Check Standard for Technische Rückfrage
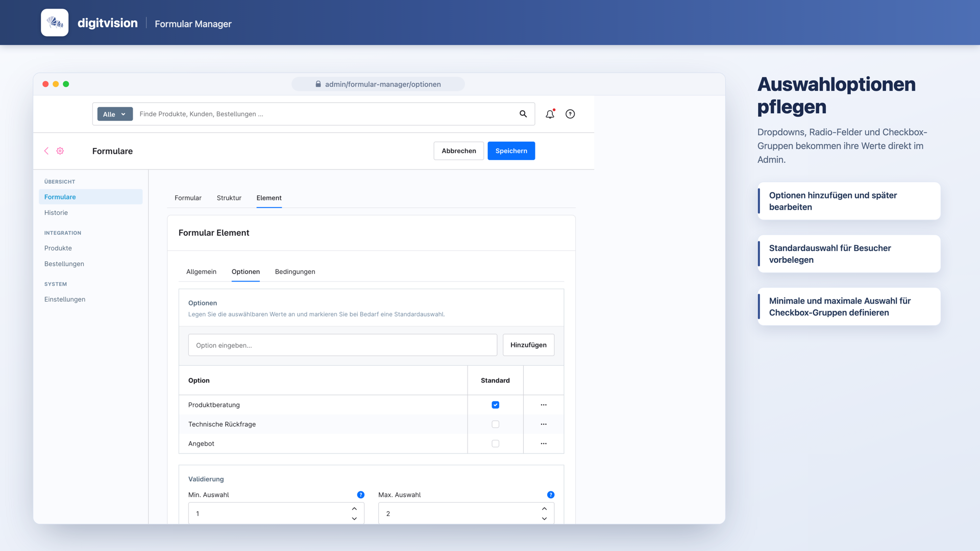Image resolution: width=980 pixels, height=551 pixels. (x=495, y=424)
